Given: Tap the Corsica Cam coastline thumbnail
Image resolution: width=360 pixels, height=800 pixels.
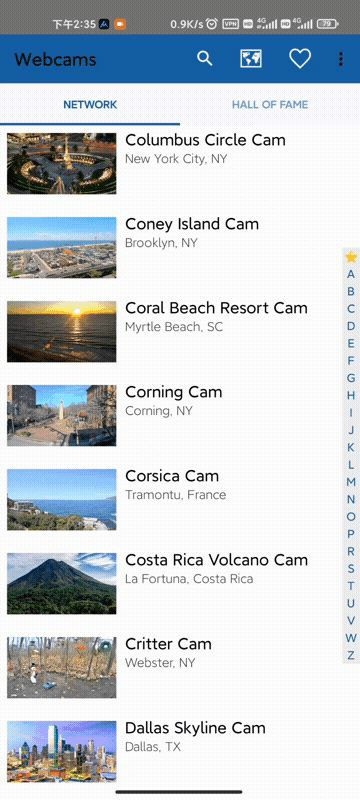Looking at the screenshot, I should [62, 499].
